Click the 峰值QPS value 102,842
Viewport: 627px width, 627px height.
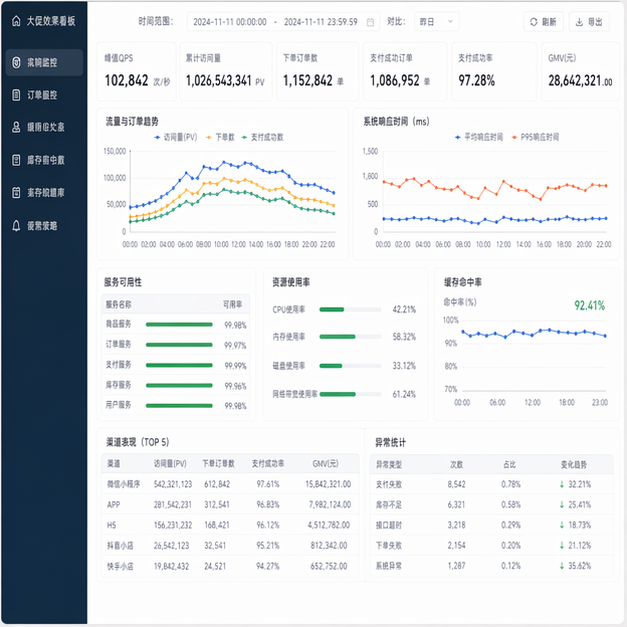point(126,80)
